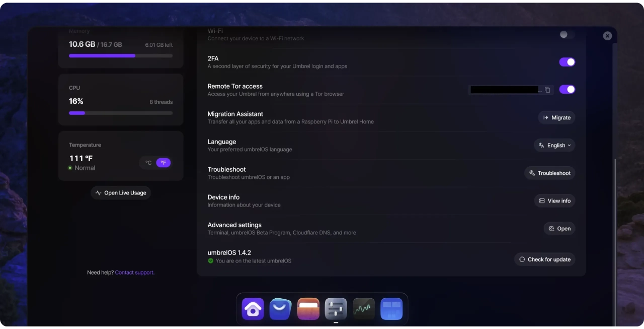The width and height of the screenshot is (644, 329).
Task: Switch temperature unit to °C
Action: 148,163
